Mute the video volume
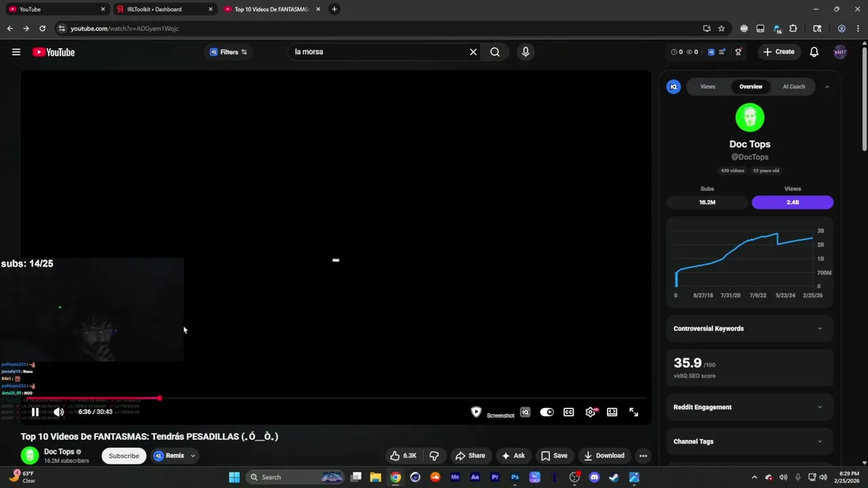 tap(59, 412)
